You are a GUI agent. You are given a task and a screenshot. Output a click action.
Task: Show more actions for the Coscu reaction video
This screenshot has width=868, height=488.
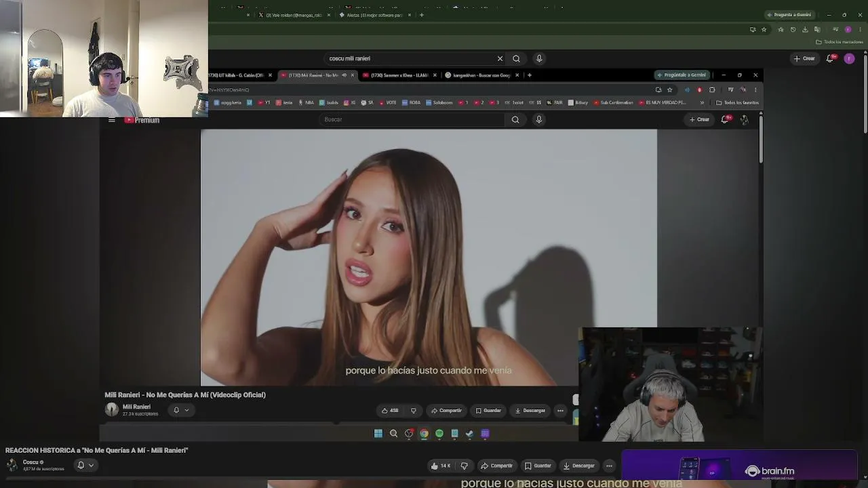pyautogui.click(x=609, y=466)
